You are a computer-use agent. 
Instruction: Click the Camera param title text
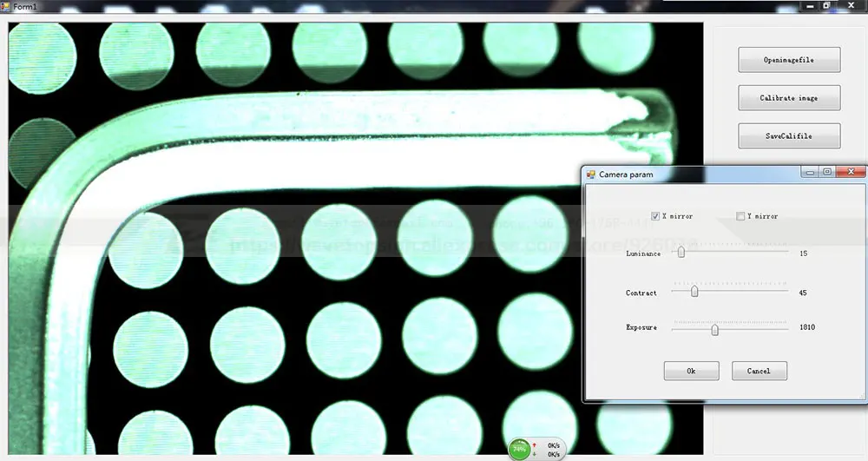click(626, 175)
